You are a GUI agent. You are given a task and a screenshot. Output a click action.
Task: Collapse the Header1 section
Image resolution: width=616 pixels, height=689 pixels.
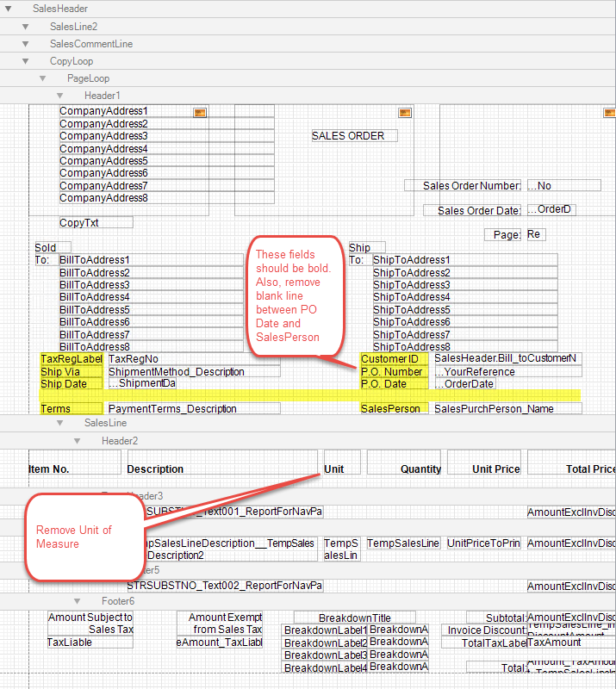(x=59, y=96)
